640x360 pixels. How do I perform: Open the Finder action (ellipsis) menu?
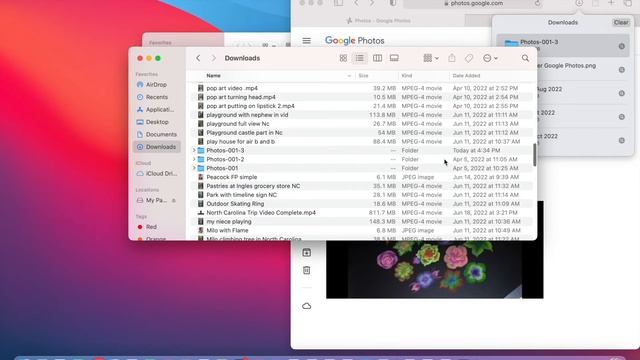pyautogui.click(x=490, y=58)
